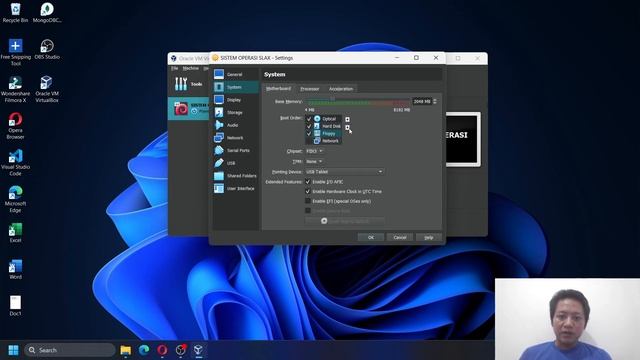Open the Shared Folders settings category

(235, 176)
